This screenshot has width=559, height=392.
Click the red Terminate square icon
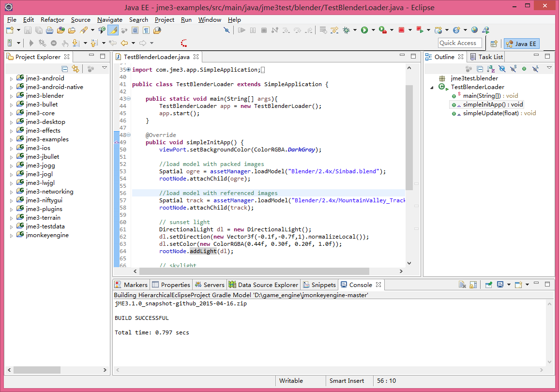[x=401, y=30]
